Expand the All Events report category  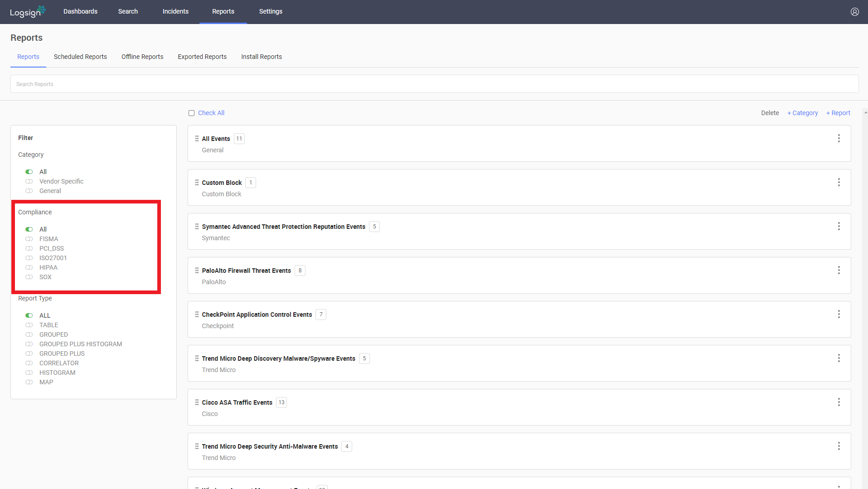[x=519, y=143]
